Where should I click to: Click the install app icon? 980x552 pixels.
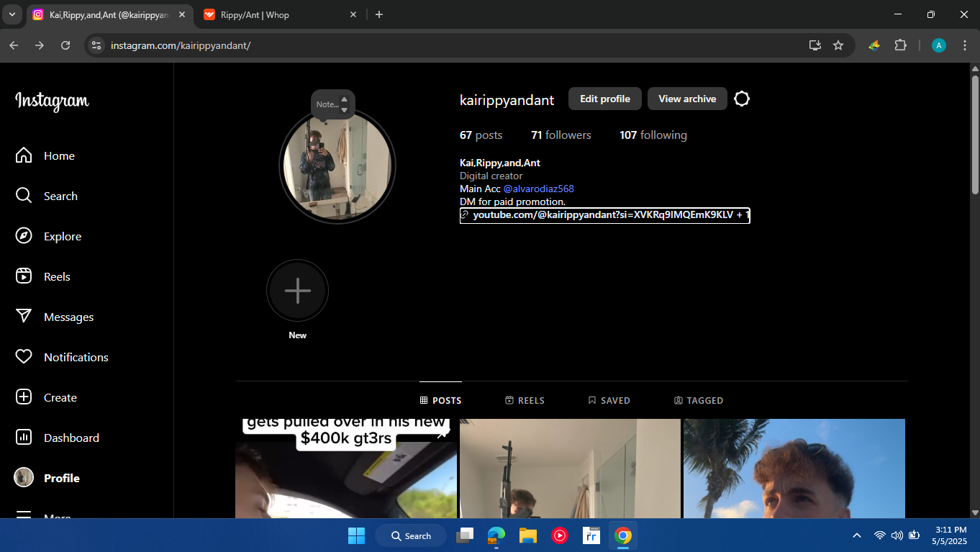click(815, 45)
